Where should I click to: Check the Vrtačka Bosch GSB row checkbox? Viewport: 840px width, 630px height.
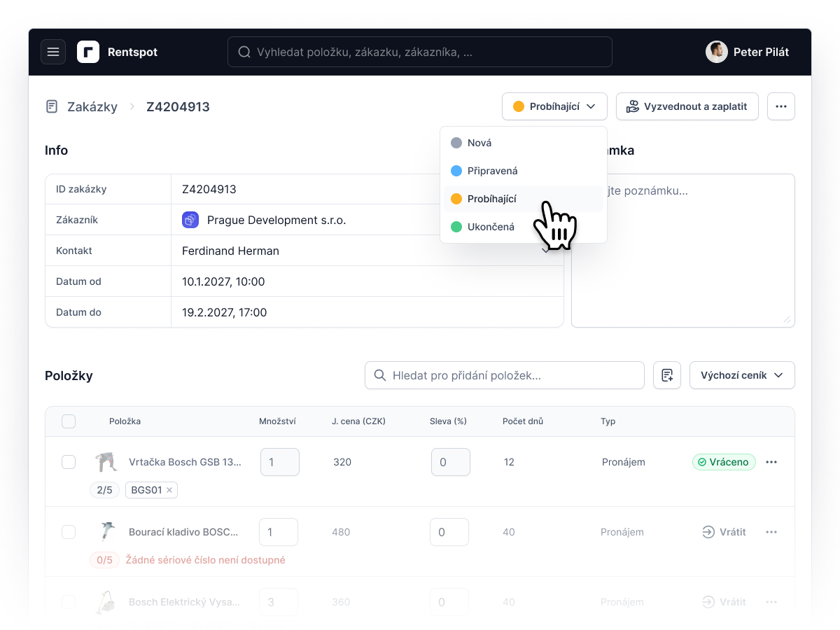69,462
